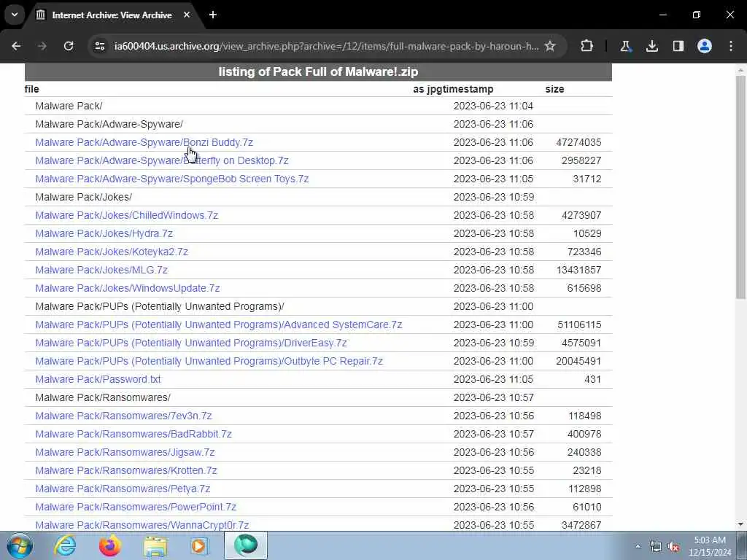Open the muted volume tray icon

point(673,547)
